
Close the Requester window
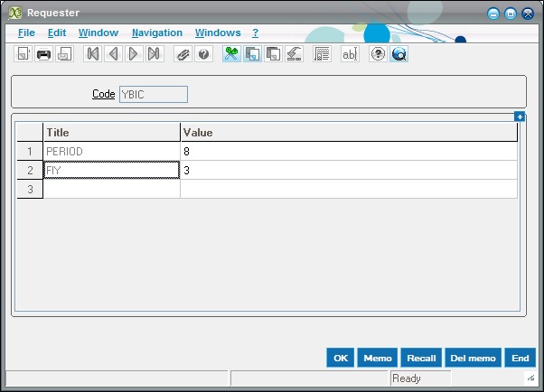(x=528, y=14)
